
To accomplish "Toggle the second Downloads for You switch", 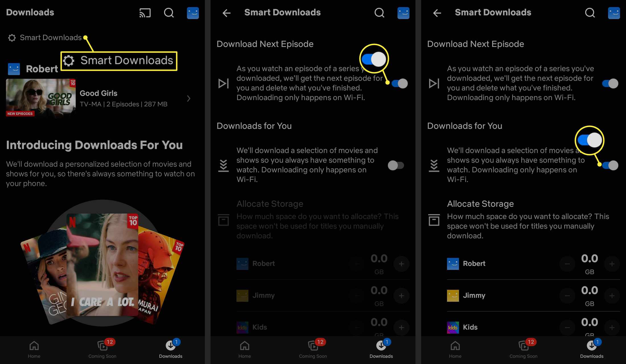I will (x=610, y=165).
